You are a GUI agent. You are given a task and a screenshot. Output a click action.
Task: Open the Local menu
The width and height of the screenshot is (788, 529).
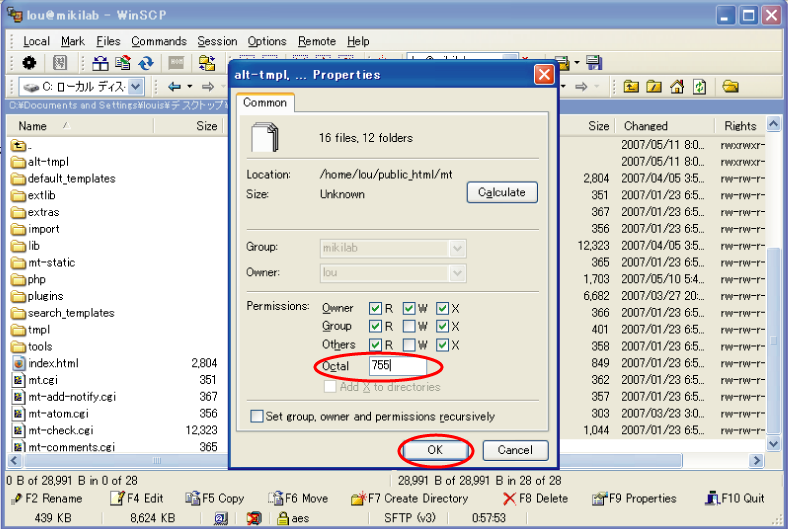(x=36, y=41)
